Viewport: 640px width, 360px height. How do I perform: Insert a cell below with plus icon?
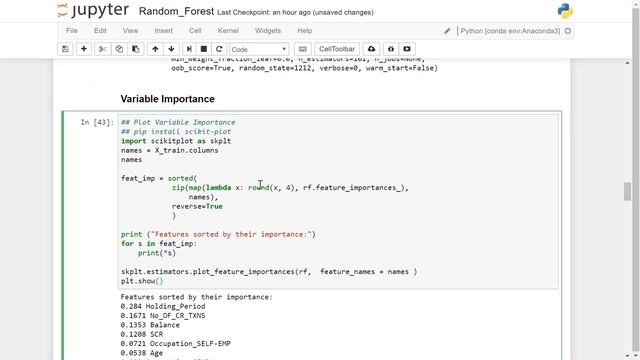tap(84, 49)
